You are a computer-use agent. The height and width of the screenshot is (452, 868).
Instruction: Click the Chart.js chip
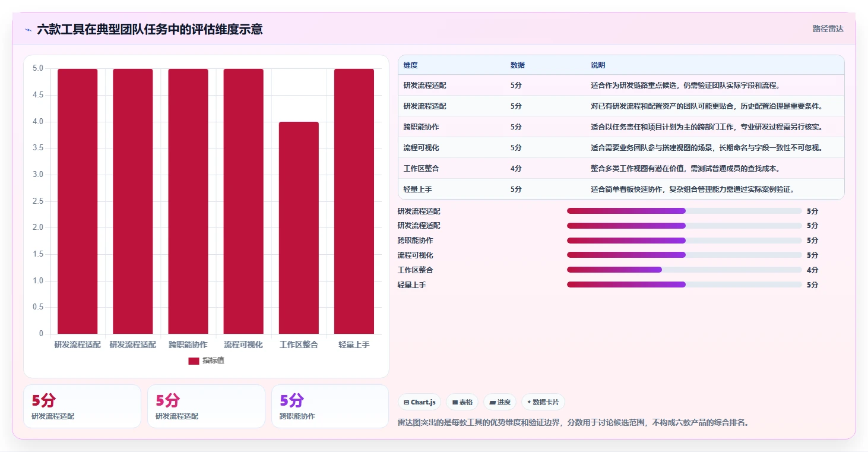tap(419, 402)
